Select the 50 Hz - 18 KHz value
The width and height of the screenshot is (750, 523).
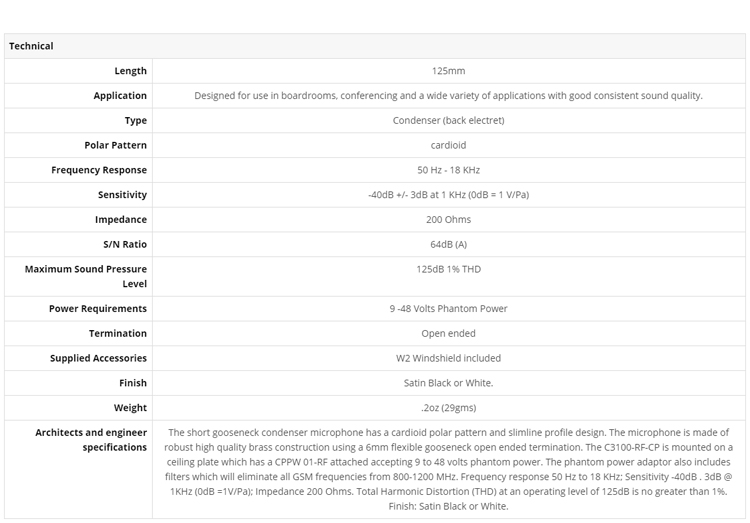coord(448,170)
